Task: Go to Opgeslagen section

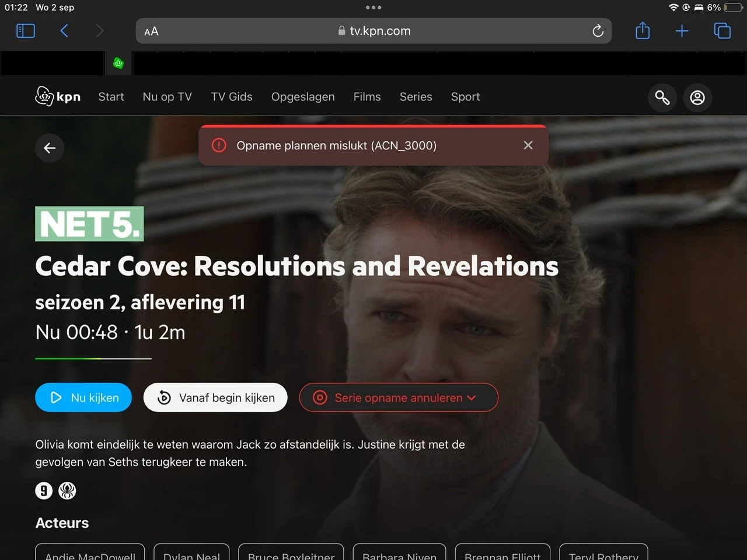Action: click(303, 97)
